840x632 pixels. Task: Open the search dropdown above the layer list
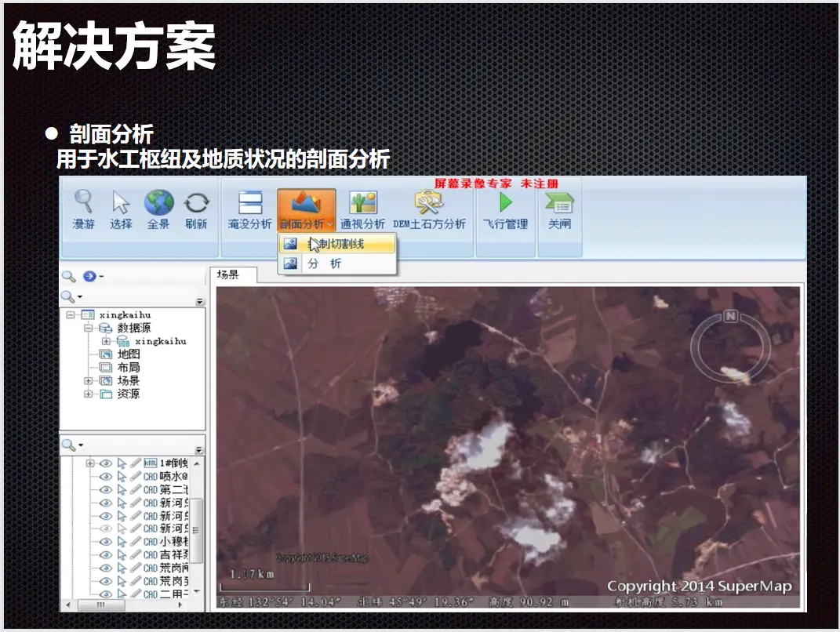(80, 445)
